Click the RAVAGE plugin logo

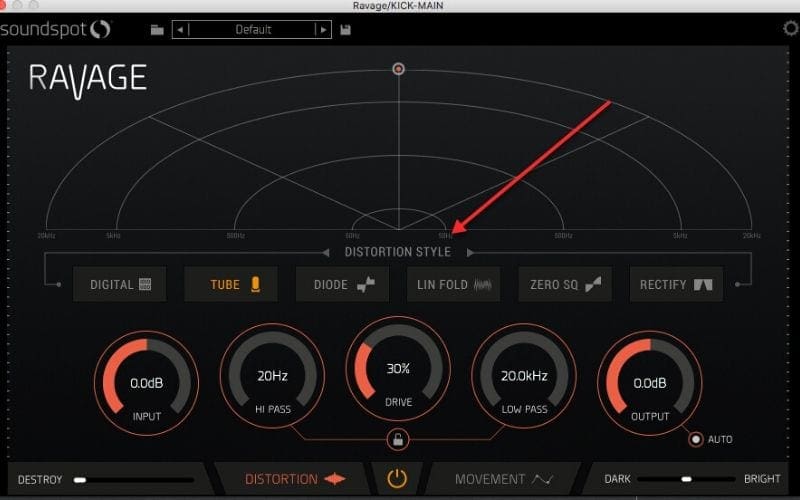click(88, 81)
